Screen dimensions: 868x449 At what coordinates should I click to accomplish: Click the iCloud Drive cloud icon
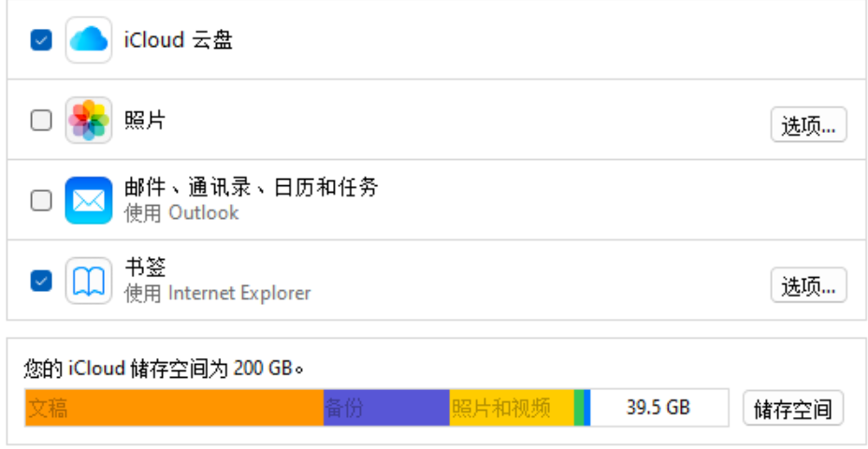point(89,40)
